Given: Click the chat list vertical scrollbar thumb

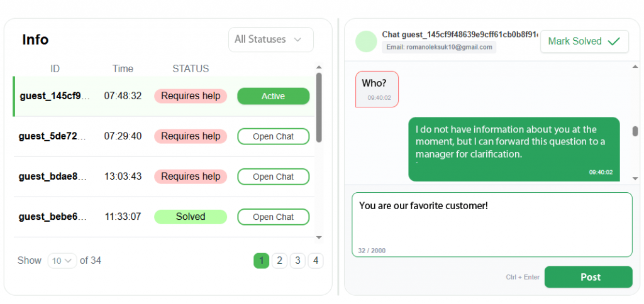Looking at the screenshot, I should click(319, 107).
